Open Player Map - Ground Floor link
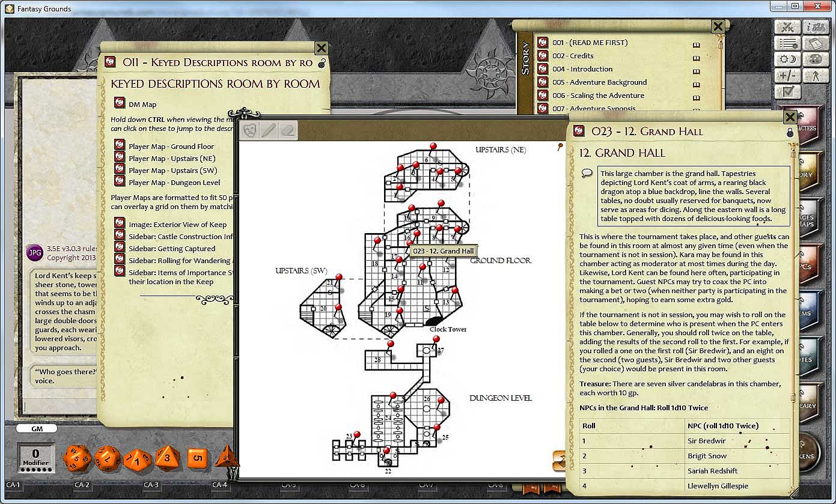This screenshot has width=836, height=504. point(171,147)
